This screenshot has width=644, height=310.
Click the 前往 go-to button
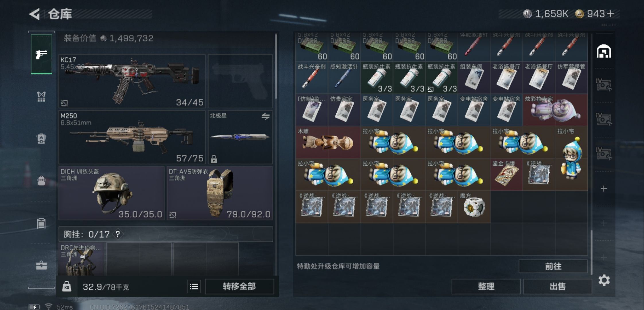(x=553, y=266)
